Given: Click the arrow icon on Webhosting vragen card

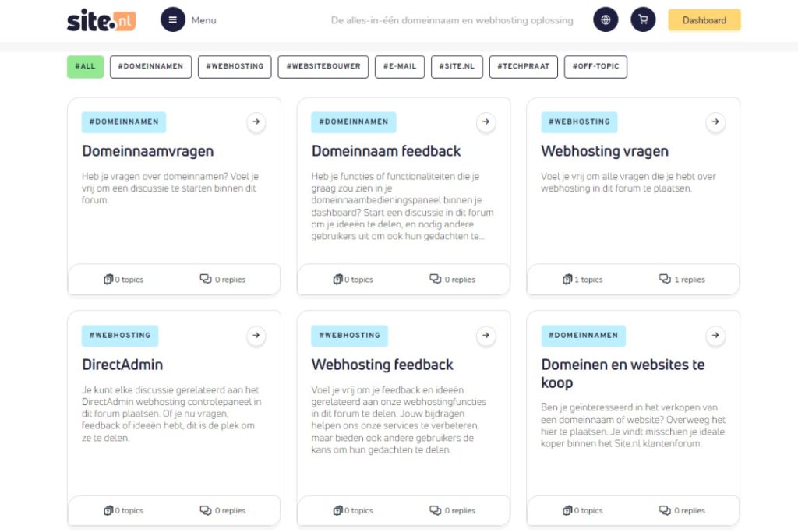Looking at the screenshot, I should coord(715,122).
